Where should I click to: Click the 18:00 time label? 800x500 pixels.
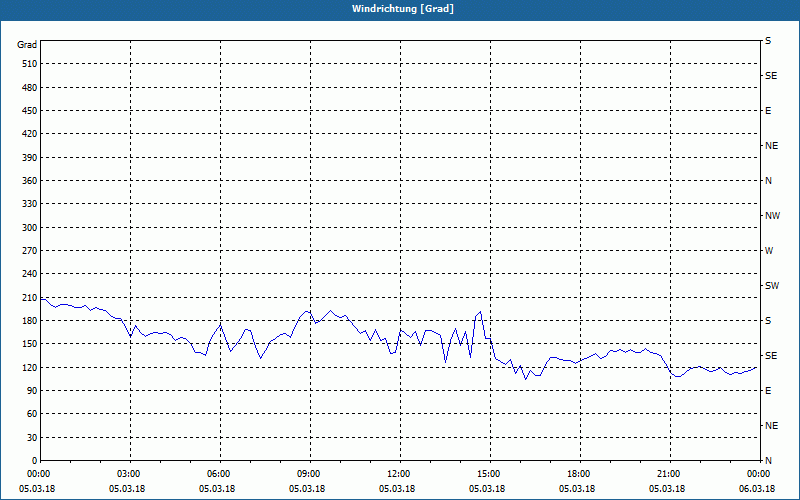pos(580,474)
